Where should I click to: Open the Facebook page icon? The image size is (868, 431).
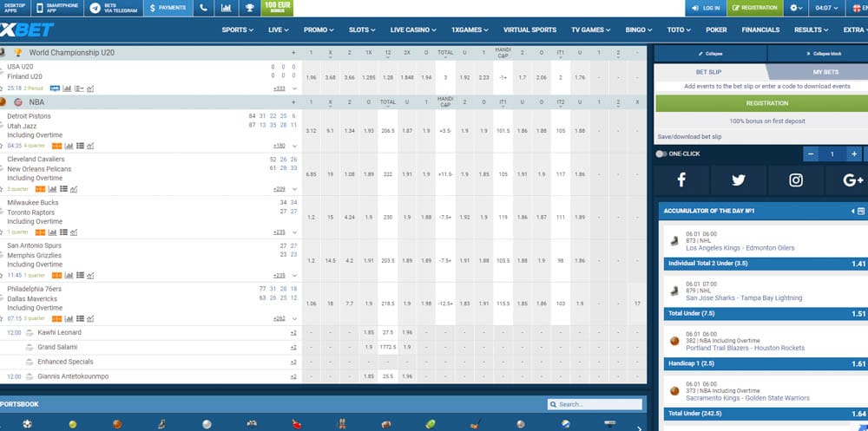coord(681,180)
